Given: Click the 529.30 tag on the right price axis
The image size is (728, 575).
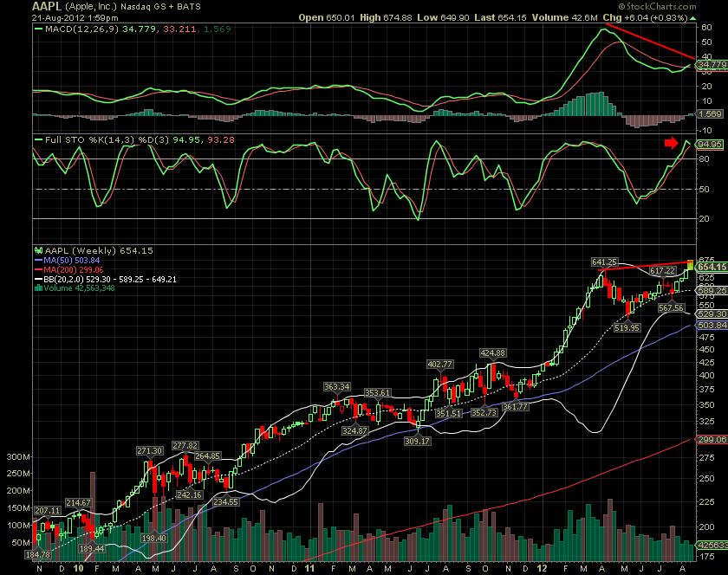Looking at the screenshot, I should point(712,314).
